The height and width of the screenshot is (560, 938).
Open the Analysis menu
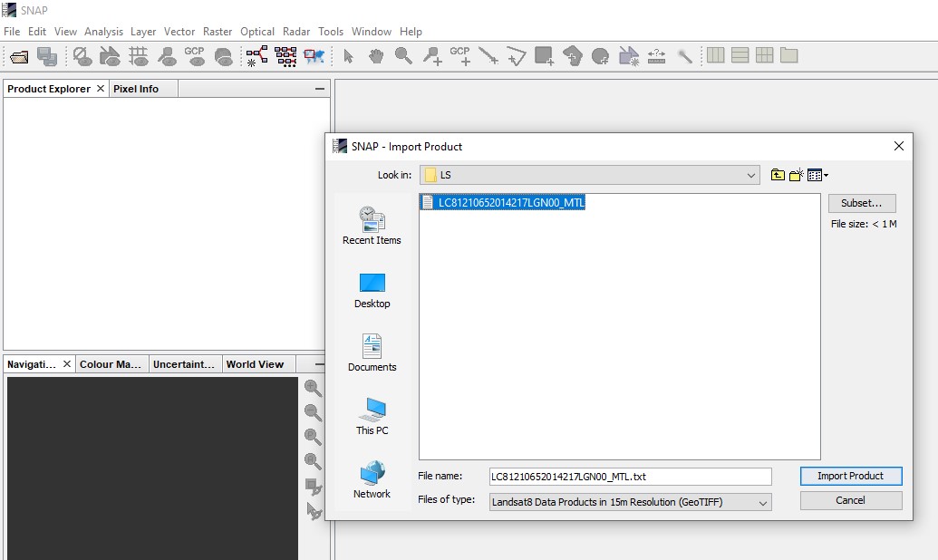tap(103, 32)
